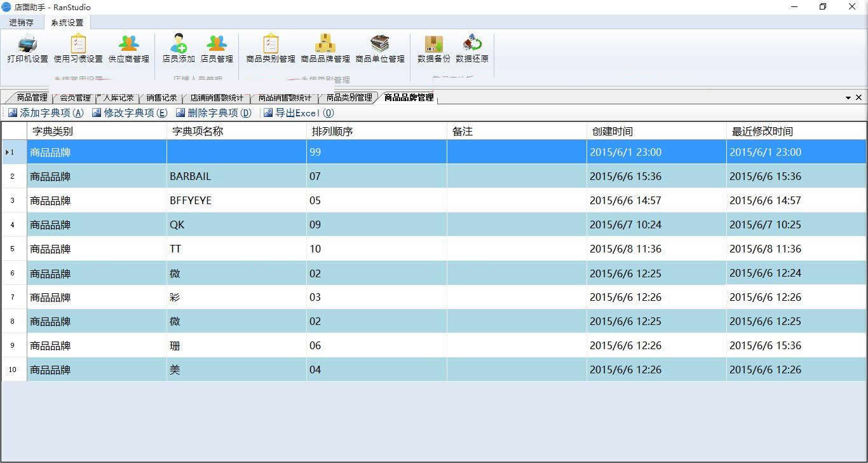Click sort order cell 09

point(377,225)
